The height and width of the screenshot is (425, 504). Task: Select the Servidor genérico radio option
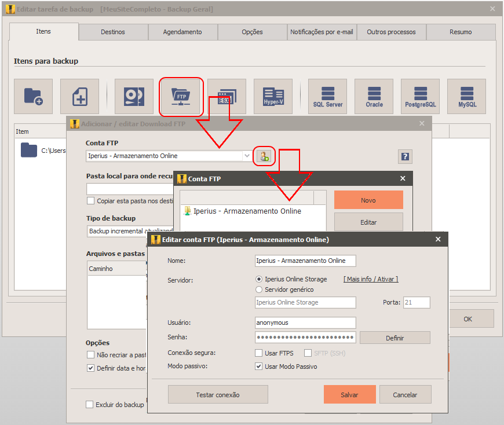[259, 290]
